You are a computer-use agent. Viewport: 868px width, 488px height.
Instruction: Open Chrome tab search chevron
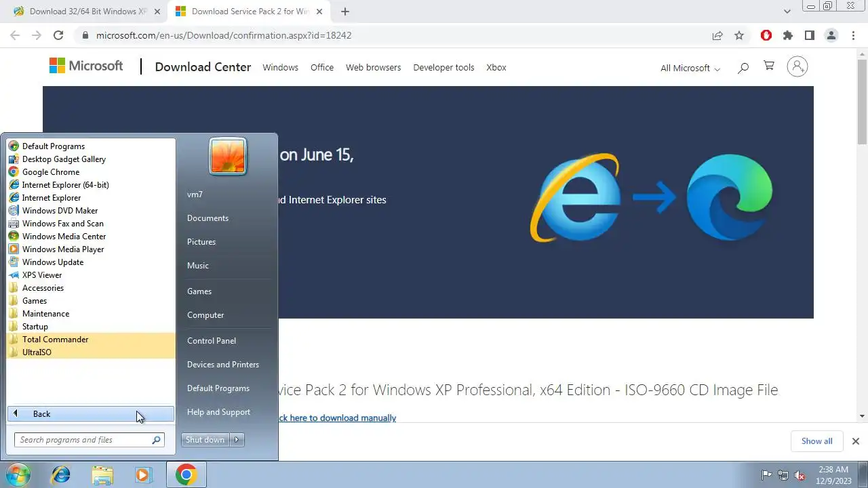coord(787,12)
